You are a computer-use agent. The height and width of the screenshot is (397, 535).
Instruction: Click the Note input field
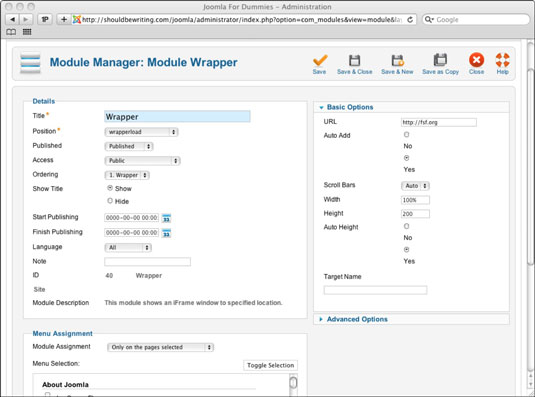(147, 262)
